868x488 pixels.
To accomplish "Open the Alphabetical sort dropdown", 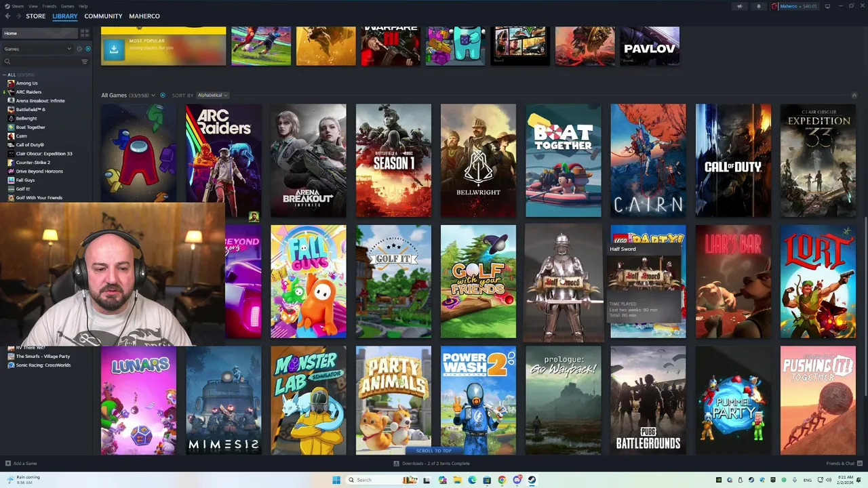I will click(212, 96).
